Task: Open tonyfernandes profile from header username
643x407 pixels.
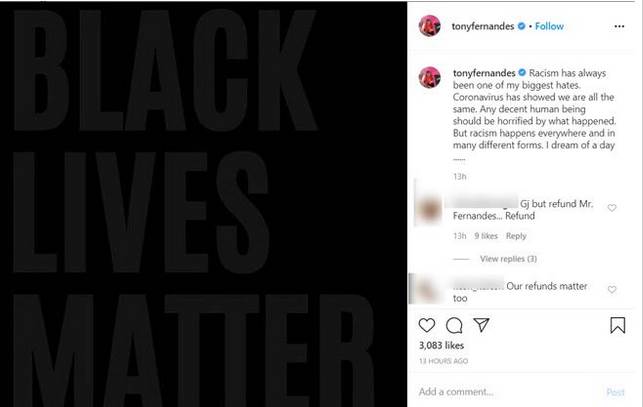Action: tap(483, 26)
